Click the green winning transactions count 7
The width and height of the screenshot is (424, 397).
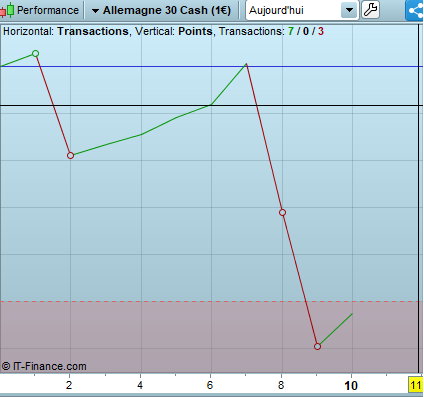(x=291, y=31)
